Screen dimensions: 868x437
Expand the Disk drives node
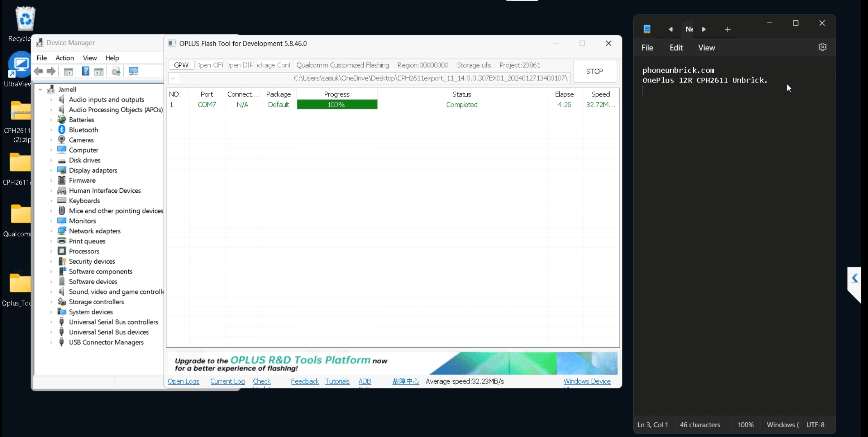[x=51, y=160]
